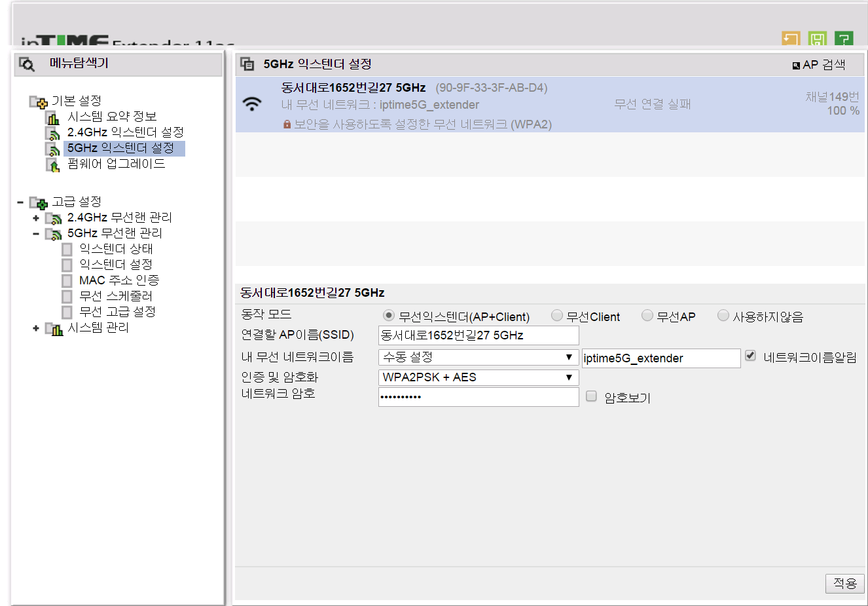This screenshot has height=606, width=868.
Task: Click the 고급 설정 folder icon
Action: pyautogui.click(x=38, y=202)
